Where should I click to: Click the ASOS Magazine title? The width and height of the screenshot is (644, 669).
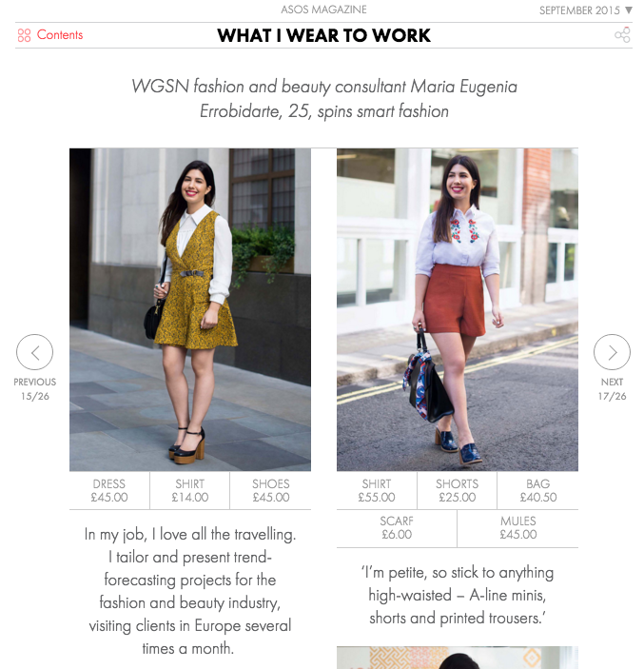point(323,10)
